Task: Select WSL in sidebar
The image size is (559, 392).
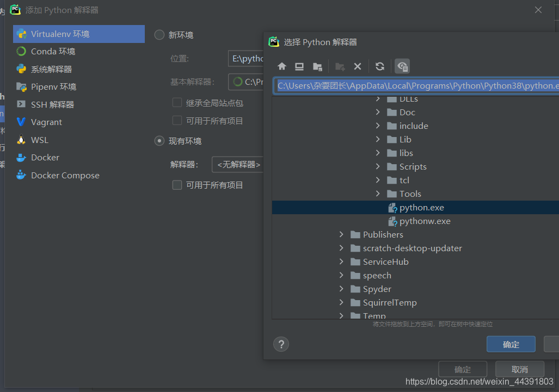Action: [79, 140]
